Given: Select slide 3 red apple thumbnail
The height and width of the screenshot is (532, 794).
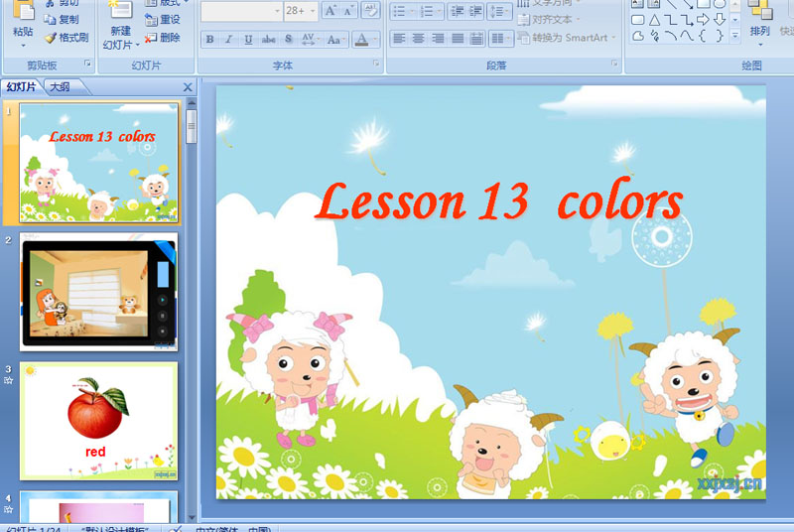Looking at the screenshot, I should pos(99,421).
